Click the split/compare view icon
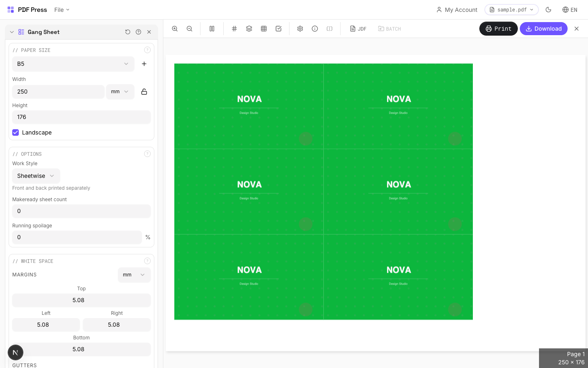Viewport: 588px width, 368px height. (212, 29)
